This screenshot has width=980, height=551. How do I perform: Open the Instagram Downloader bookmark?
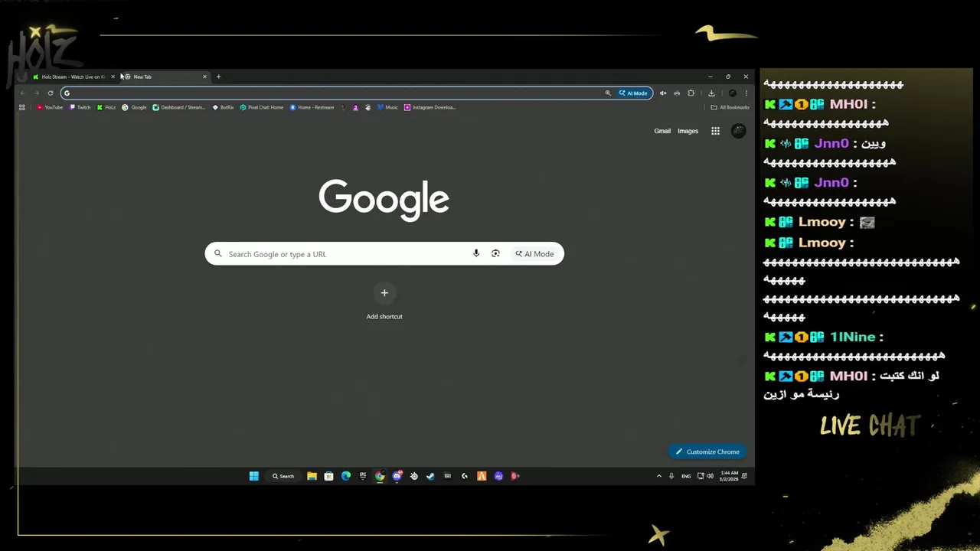pos(430,107)
